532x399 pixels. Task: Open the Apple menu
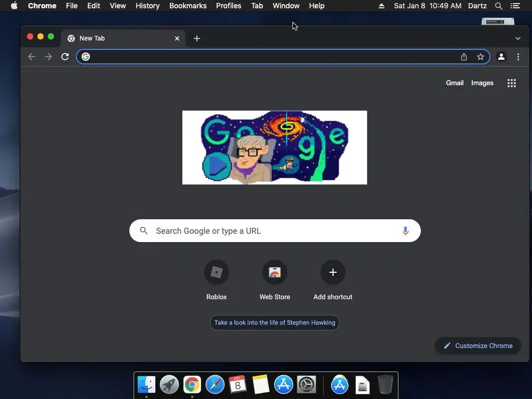pos(14,6)
